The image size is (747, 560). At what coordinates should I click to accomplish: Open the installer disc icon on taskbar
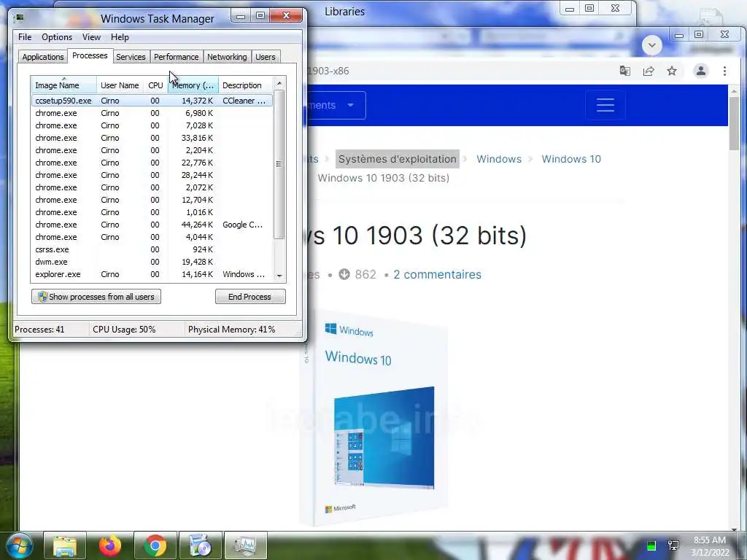tap(200, 545)
